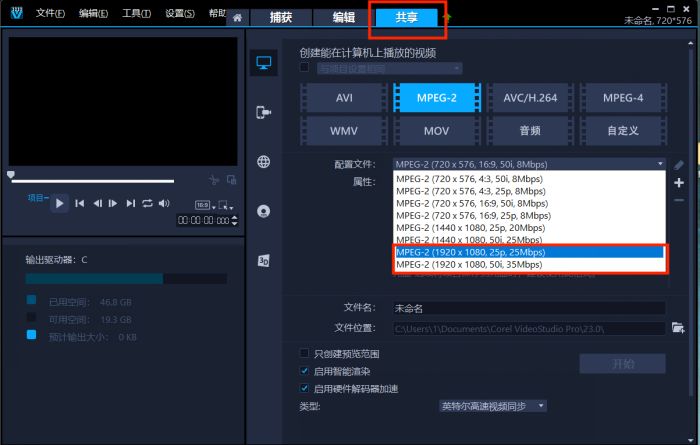700x445 pixels.
Task: Open the Capture (捕获) tab
Action: tap(281, 17)
